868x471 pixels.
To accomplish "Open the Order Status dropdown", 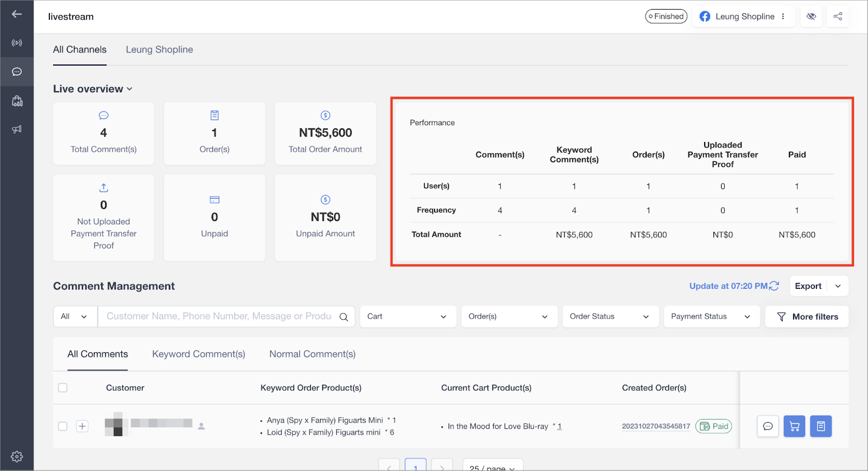I will pos(609,317).
